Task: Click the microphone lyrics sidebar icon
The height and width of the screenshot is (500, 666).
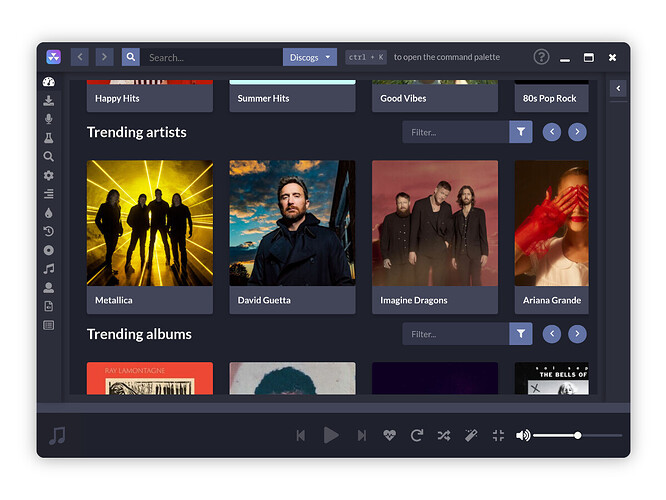Action: pos(48,119)
